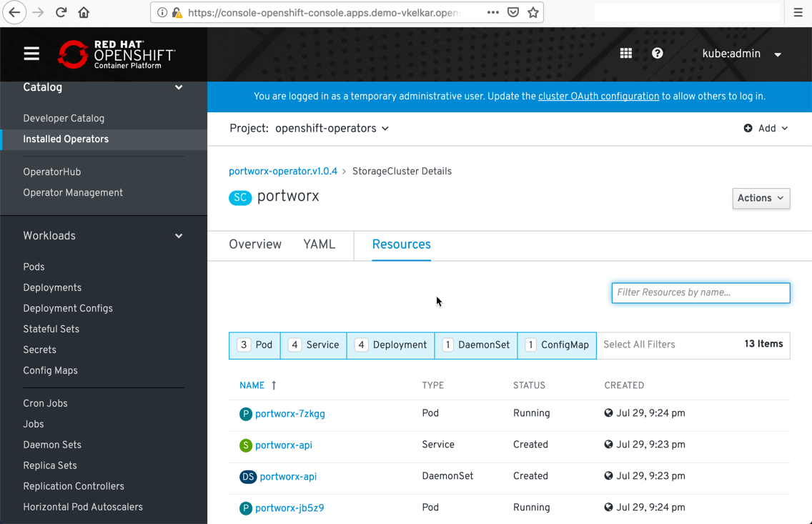
Task: Open the browser page actions ellipsis
Action: (x=493, y=12)
